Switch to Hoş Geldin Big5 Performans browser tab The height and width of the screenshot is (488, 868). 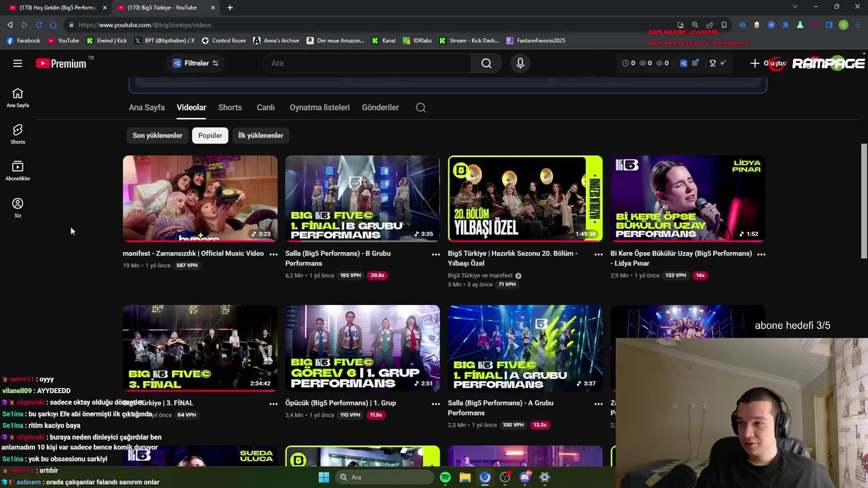(57, 7)
